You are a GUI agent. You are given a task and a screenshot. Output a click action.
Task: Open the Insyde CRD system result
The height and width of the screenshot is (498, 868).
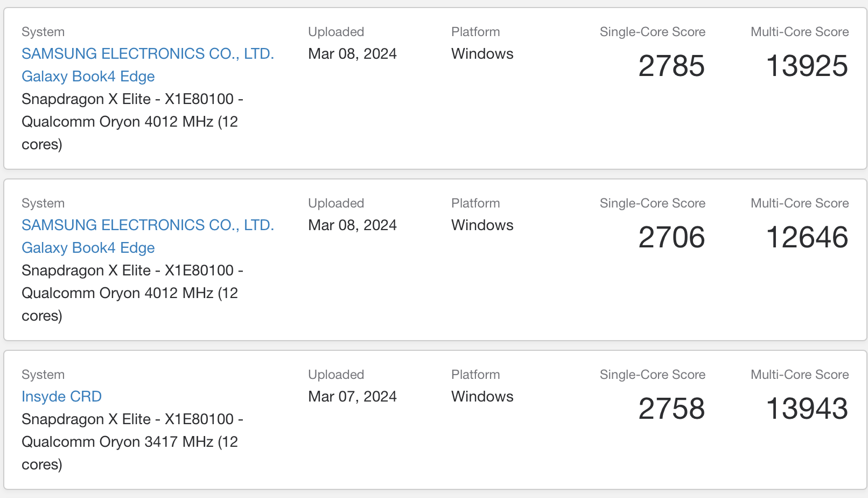(61, 397)
